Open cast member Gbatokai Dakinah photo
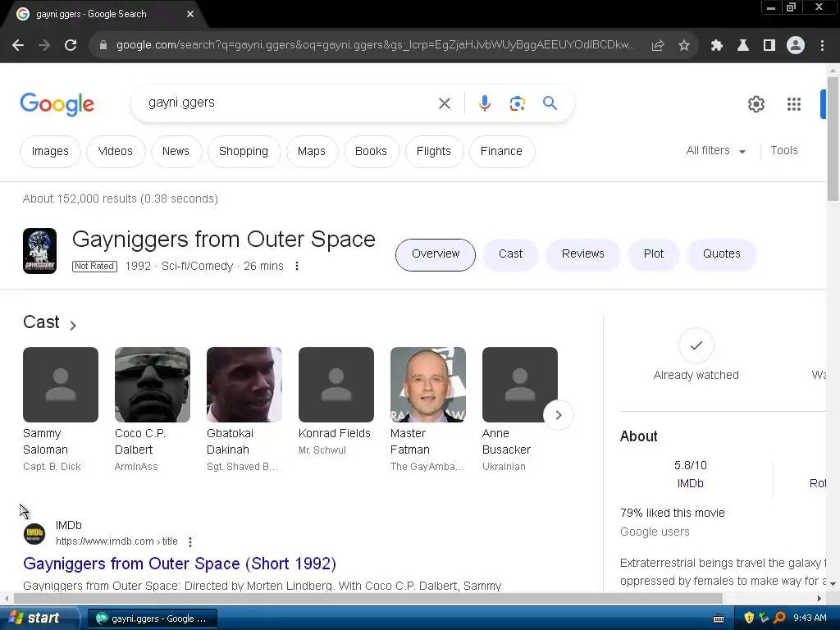 pyautogui.click(x=244, y=385)
